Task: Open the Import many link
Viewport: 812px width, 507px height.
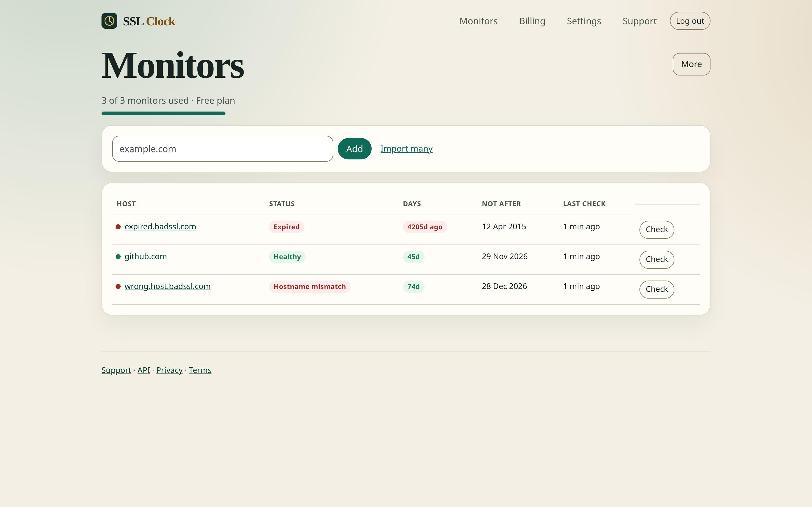Action: point(406,148)
